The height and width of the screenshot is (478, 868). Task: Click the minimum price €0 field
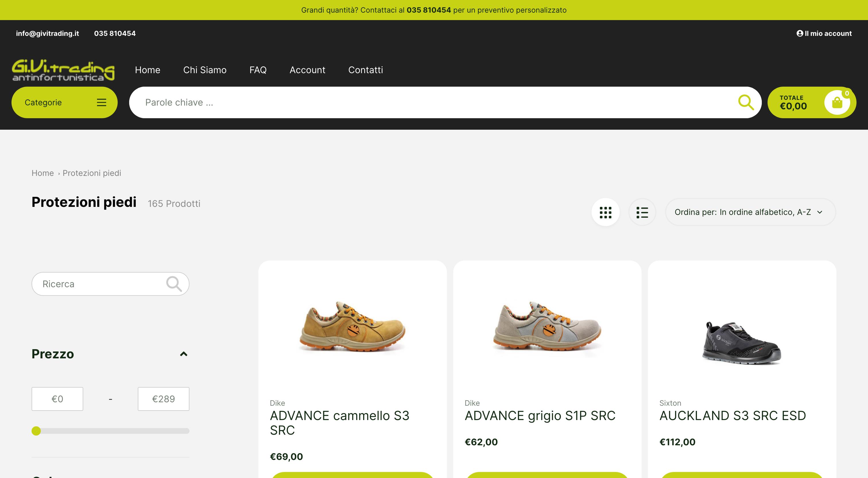point(57,399)
